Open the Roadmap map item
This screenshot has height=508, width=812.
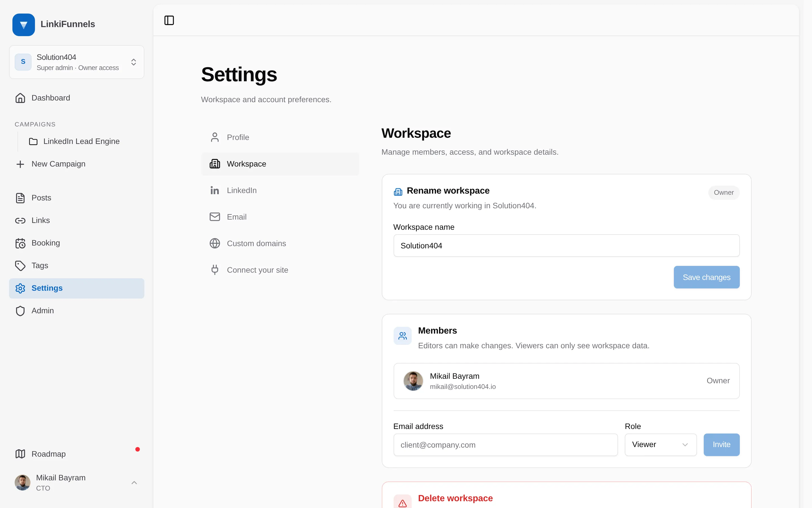coord(76,454)
